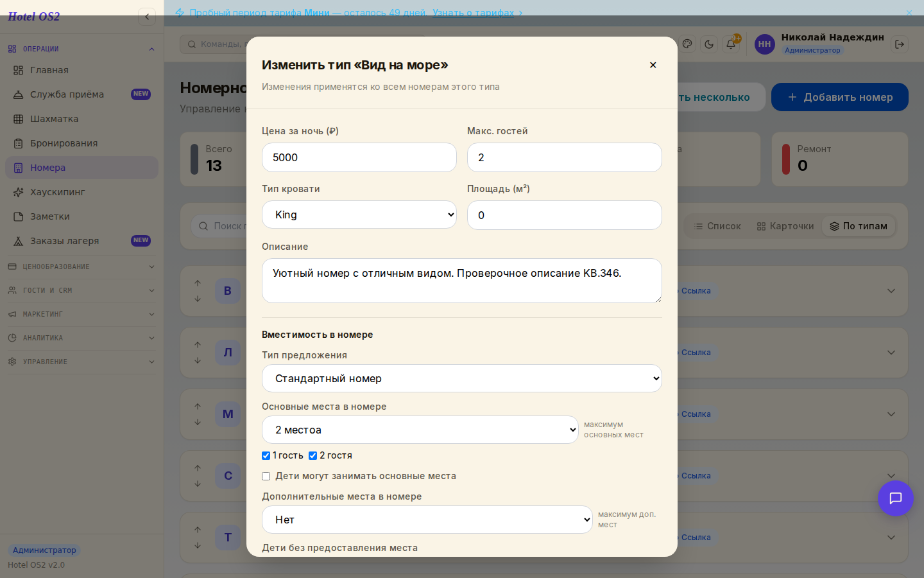The width and height of the screenshot is (924, 578).
Task: Click the Добавить номер button
Action: (x=840, y=97)
